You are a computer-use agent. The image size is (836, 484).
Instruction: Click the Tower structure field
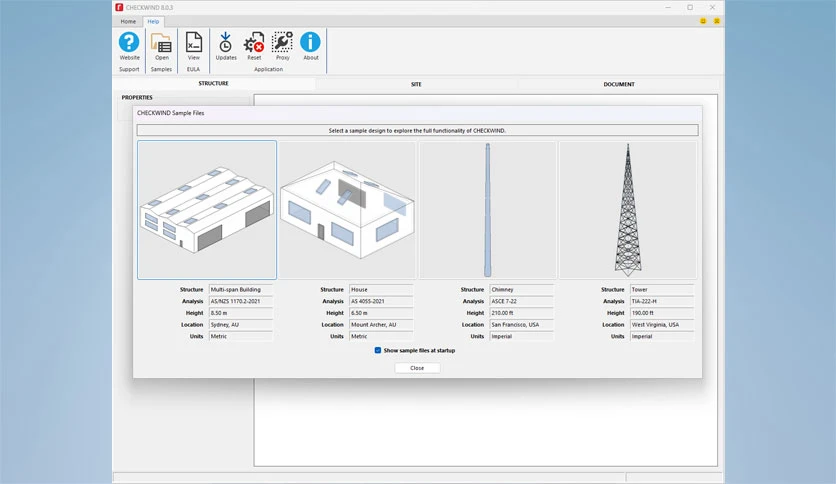[x=662, y=289]
